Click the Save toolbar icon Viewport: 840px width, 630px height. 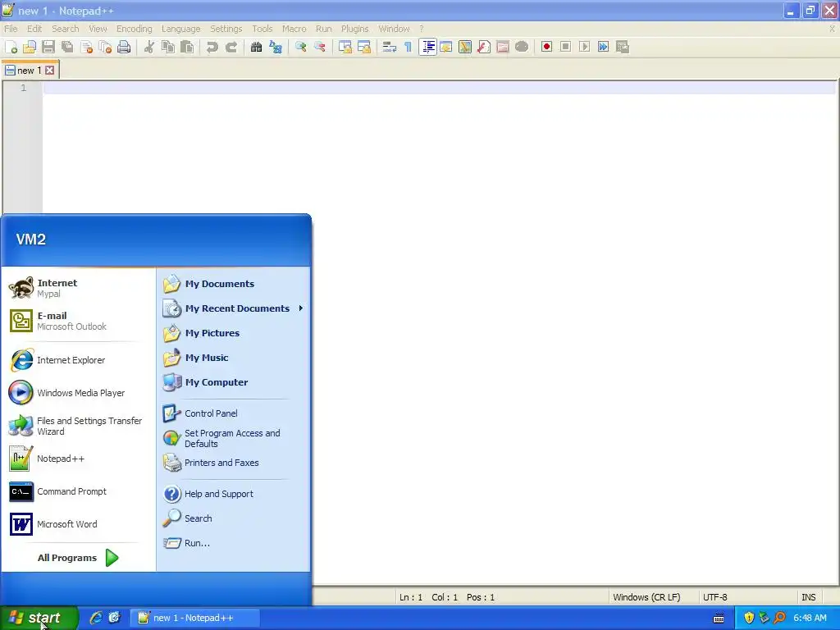48,47
